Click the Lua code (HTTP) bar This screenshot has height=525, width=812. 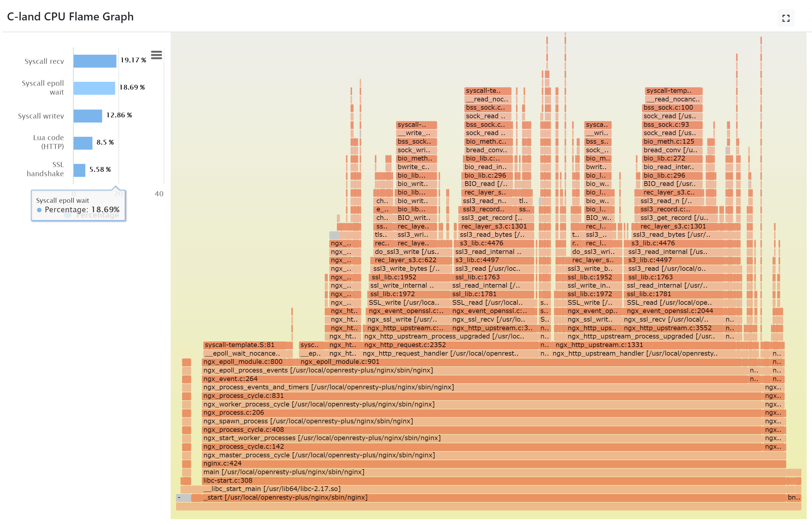[83, 143]
